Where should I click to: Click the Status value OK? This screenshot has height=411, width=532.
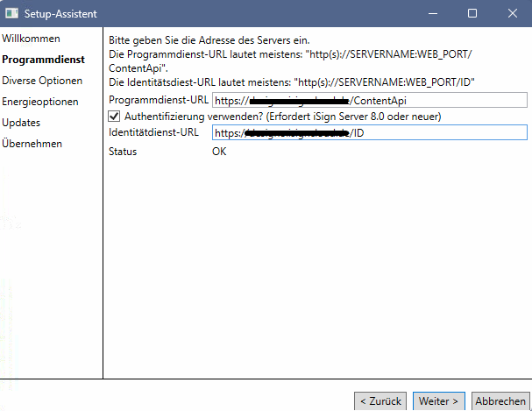click(219, 152)
